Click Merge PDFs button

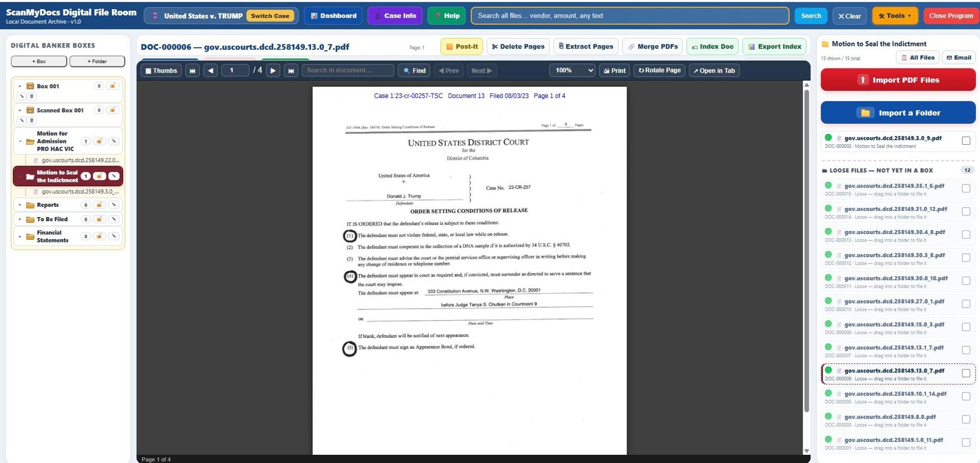(652, 46)
